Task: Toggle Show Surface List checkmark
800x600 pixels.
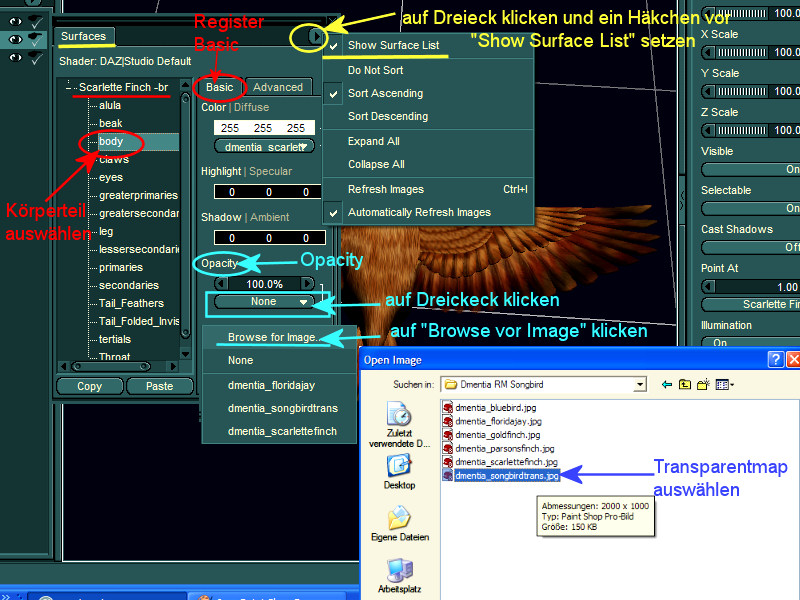Action: (x=334, y=46)
